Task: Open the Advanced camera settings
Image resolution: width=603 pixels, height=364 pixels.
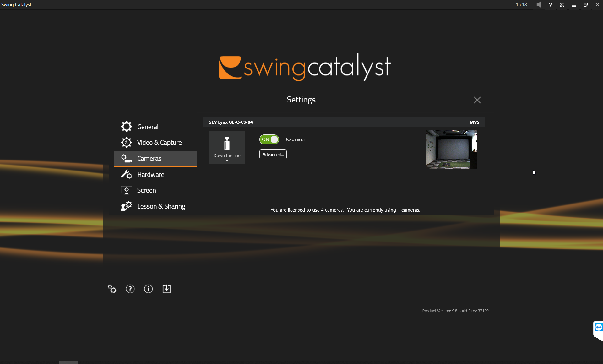Action: 273,154
